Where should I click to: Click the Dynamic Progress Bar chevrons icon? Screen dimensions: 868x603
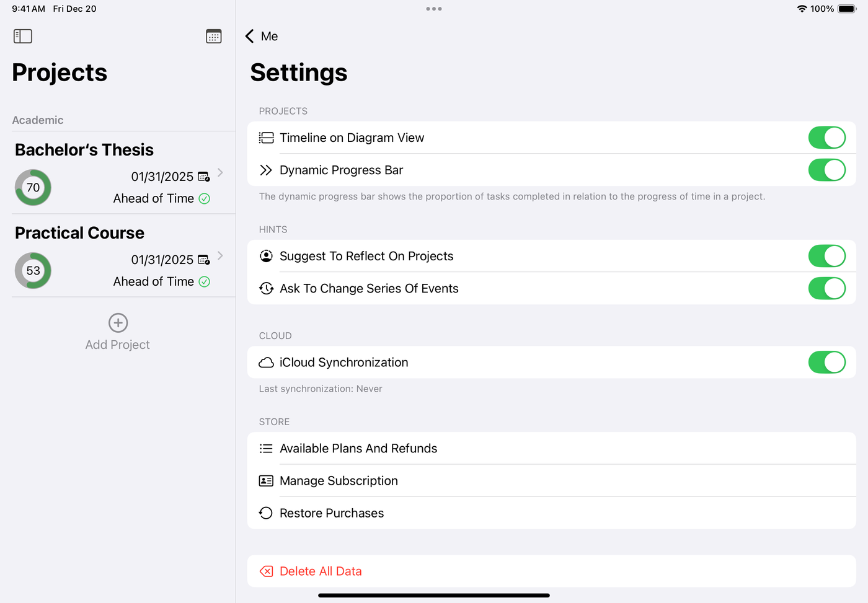pyautogui.click(x=266, y=170)
